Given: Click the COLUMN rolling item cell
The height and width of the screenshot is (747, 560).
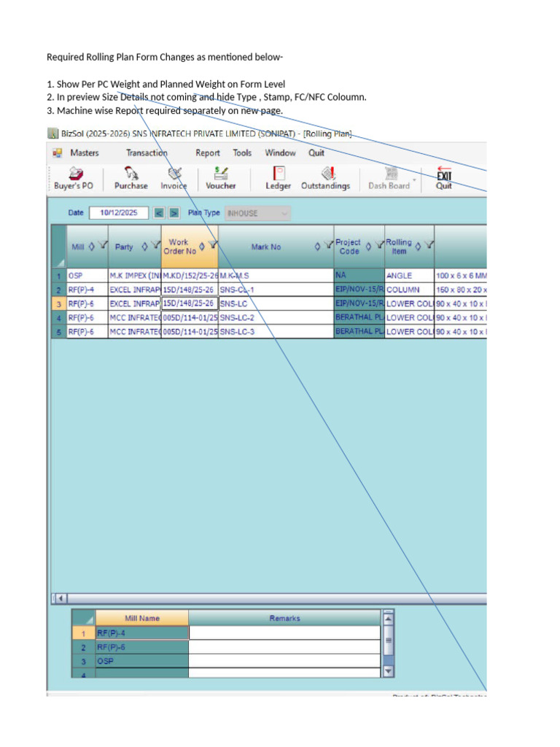Looking at the screenshot, I should point(410,290).
